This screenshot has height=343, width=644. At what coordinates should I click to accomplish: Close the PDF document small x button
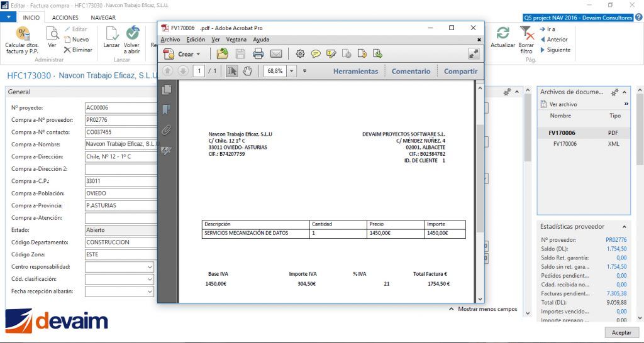(479, 40)
